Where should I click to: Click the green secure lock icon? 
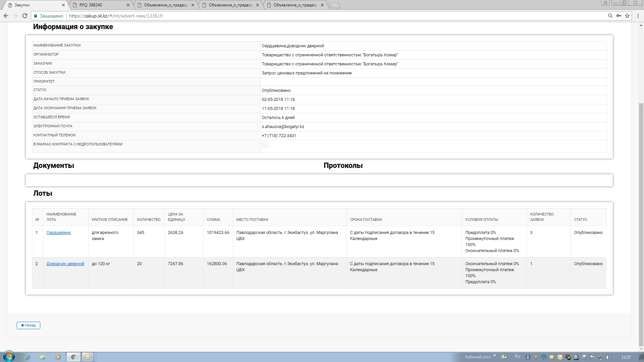point(36,16)
